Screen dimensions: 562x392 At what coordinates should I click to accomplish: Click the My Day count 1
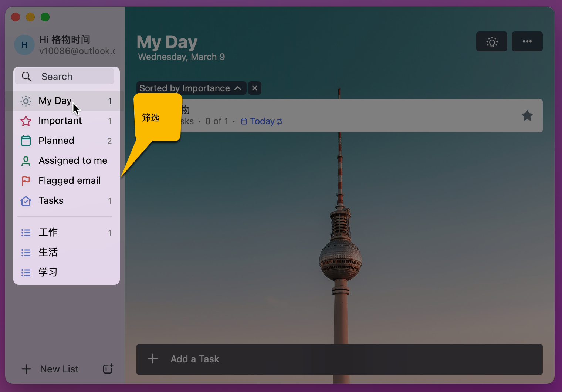pyautogui.click(x=110, y=101)
